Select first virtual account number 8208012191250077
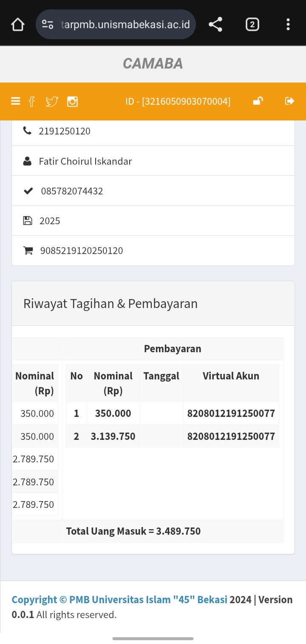Screen dimensions: 306x644 point(231,413)
